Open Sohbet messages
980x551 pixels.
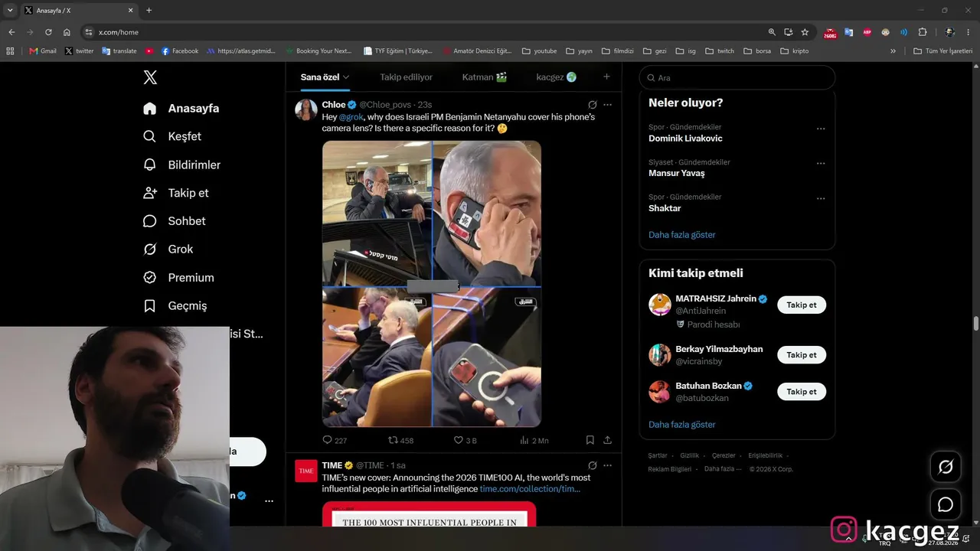point(175,221)
